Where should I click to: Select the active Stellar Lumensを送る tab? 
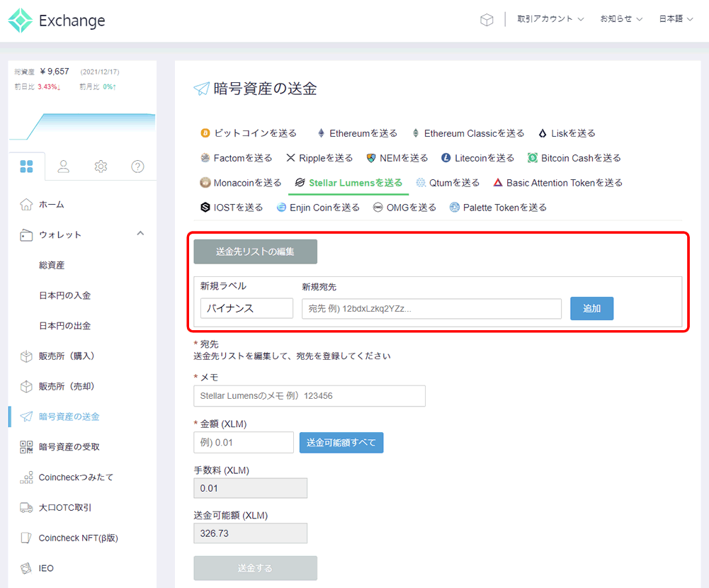point(348,183)
